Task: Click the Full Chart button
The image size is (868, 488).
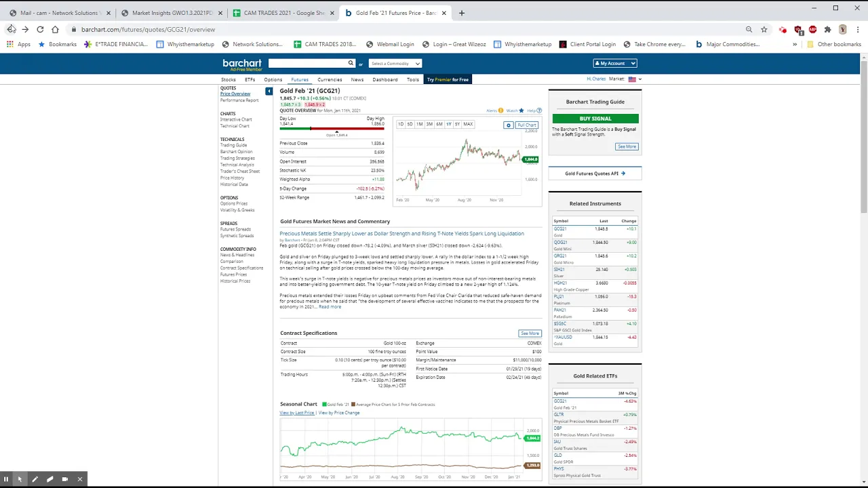Action: tap(527, 125)
